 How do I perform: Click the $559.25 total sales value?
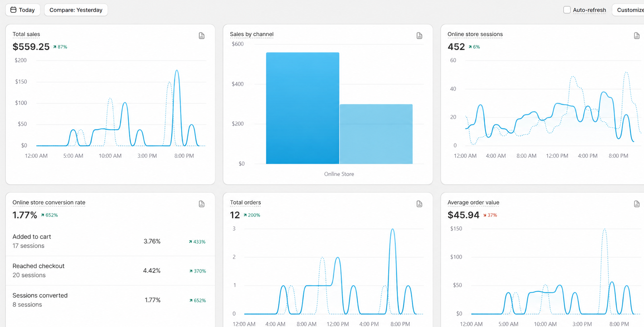pos(31,47)
